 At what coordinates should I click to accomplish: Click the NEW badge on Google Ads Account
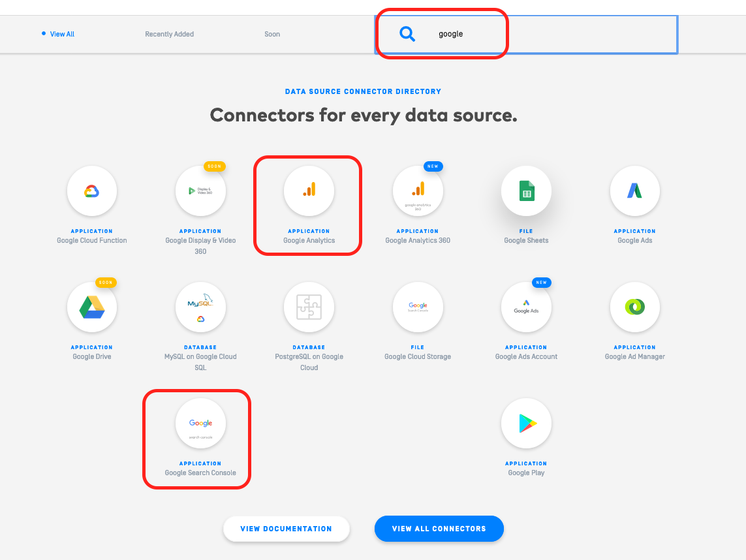point(542,283)
